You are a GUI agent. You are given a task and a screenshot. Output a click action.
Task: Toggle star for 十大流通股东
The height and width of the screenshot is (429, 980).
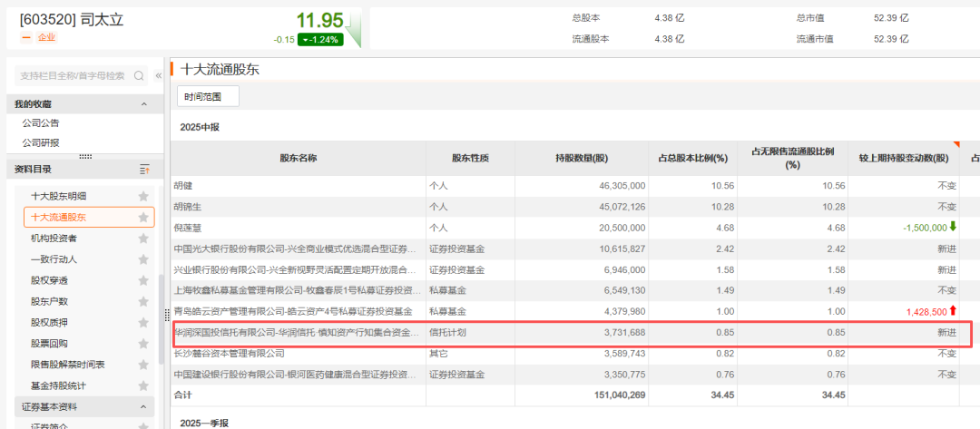[x=142, y=218]
